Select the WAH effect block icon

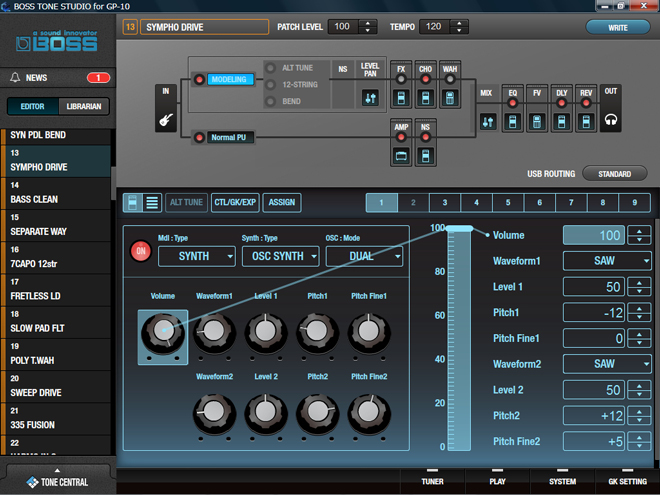[x=450, y=98]
